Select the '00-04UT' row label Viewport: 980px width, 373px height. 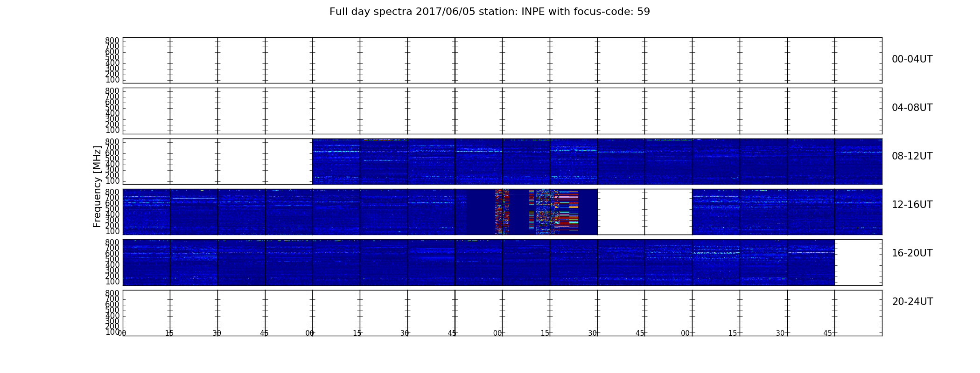(x=912, y=59)
